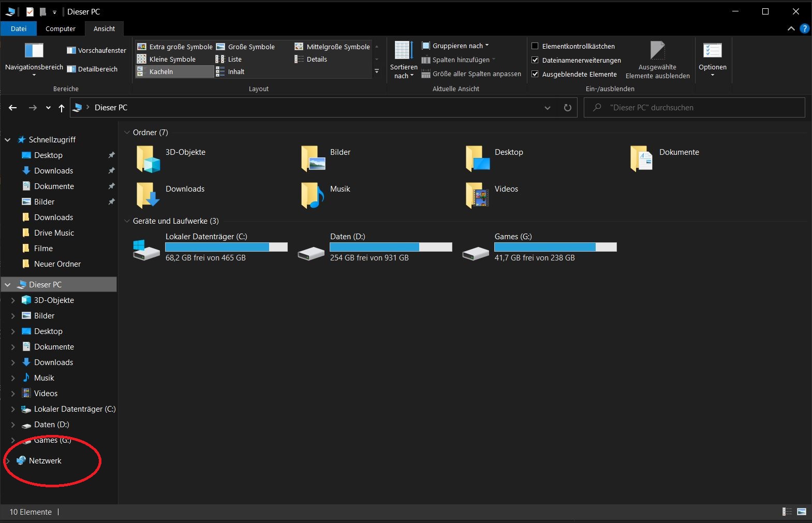Collapse the Schnellzugriff tree node
This screenshot has width=812, height=523.
point(8,140)
